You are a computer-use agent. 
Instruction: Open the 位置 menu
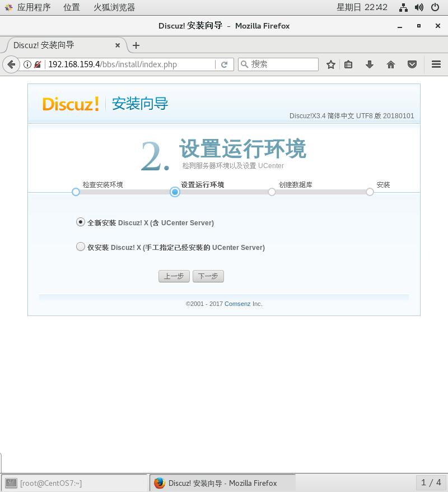click(x=72, y=7)
